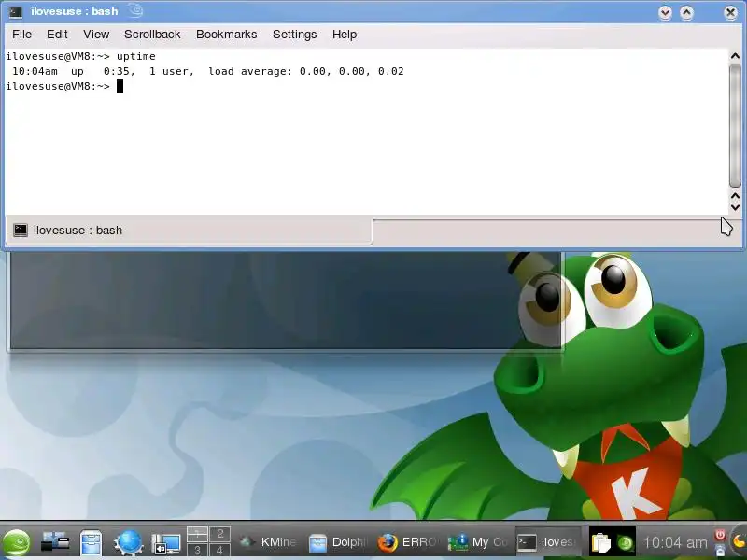Switch to virtual desktop 2 in pager
The image size is (747, 560).
pyautogui.click(x=219, y=534)
